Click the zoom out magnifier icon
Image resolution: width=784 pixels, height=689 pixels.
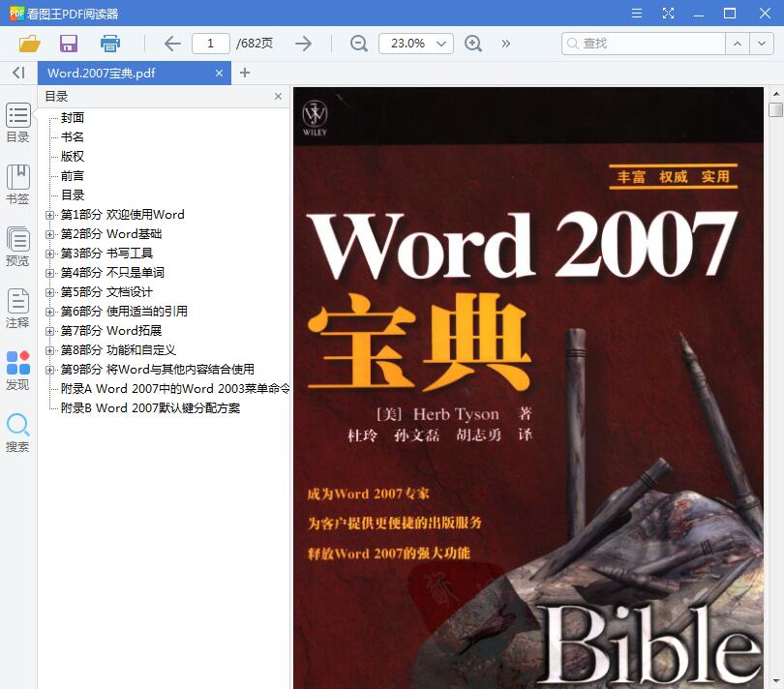point(358,44)
